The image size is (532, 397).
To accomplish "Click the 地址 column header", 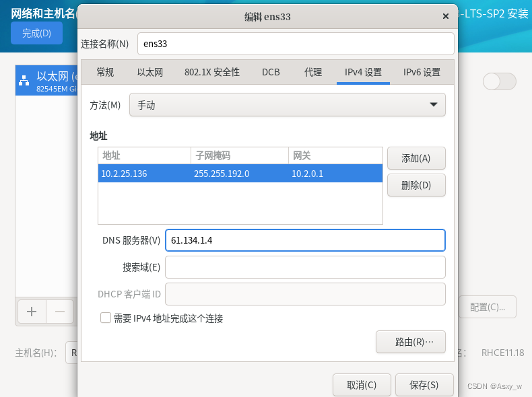I will 145,155.
